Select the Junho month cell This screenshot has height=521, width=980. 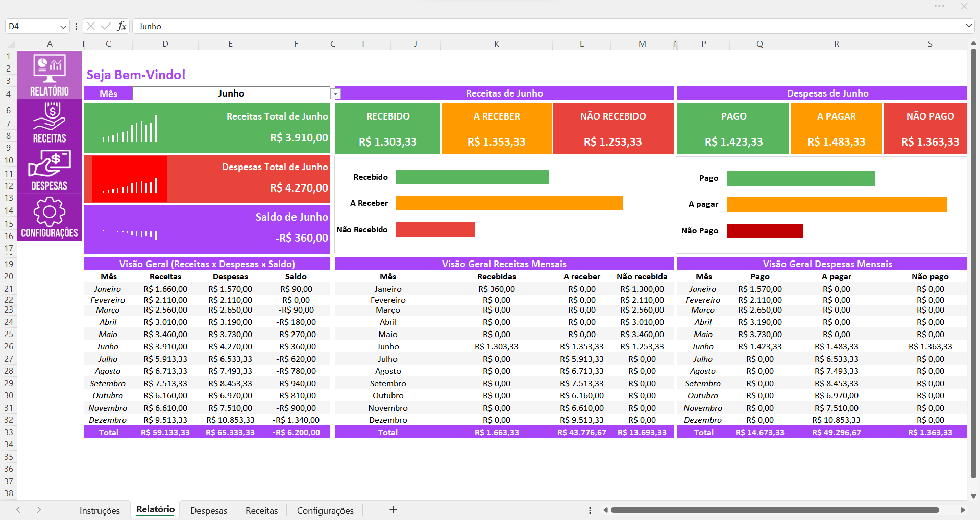click(x=231, y=93)
